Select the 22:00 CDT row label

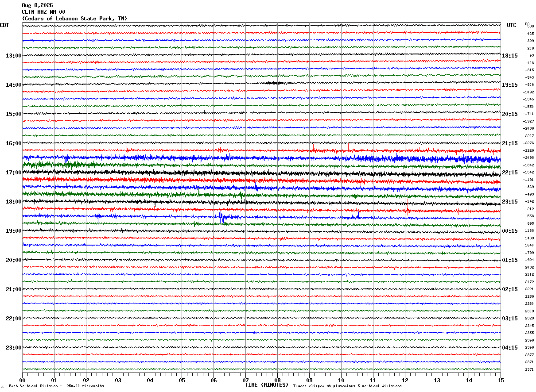(x=13, y=319)
